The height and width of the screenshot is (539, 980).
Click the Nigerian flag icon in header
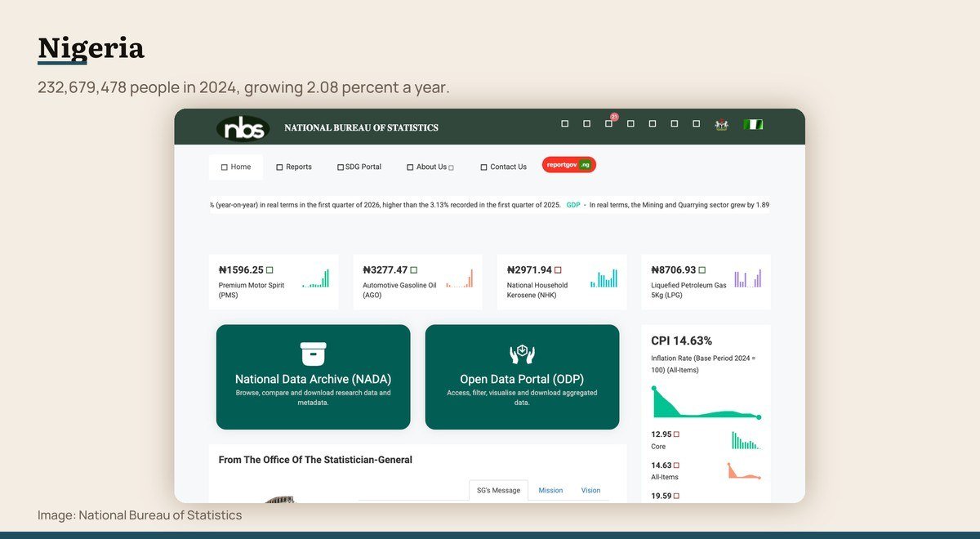point(753,124)
